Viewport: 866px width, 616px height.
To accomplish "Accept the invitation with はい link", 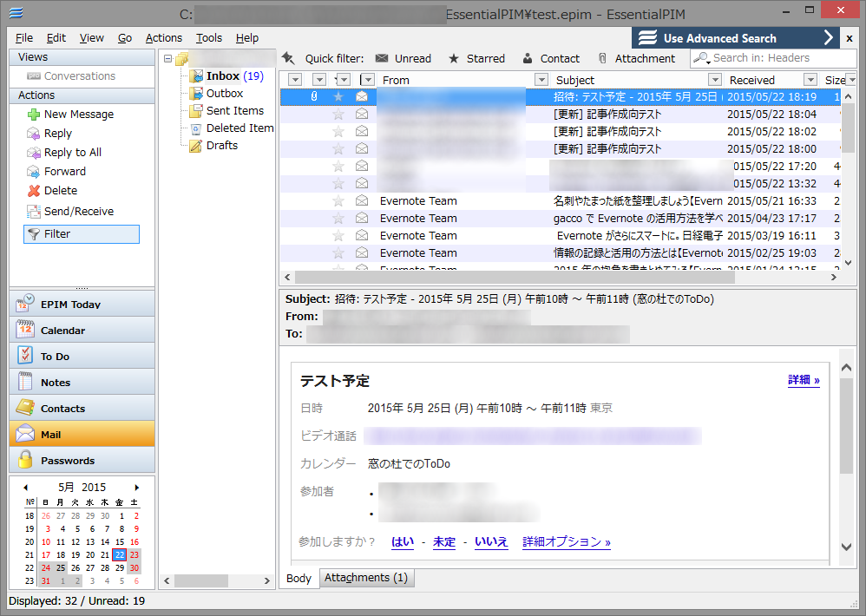I will coord(402,541).
